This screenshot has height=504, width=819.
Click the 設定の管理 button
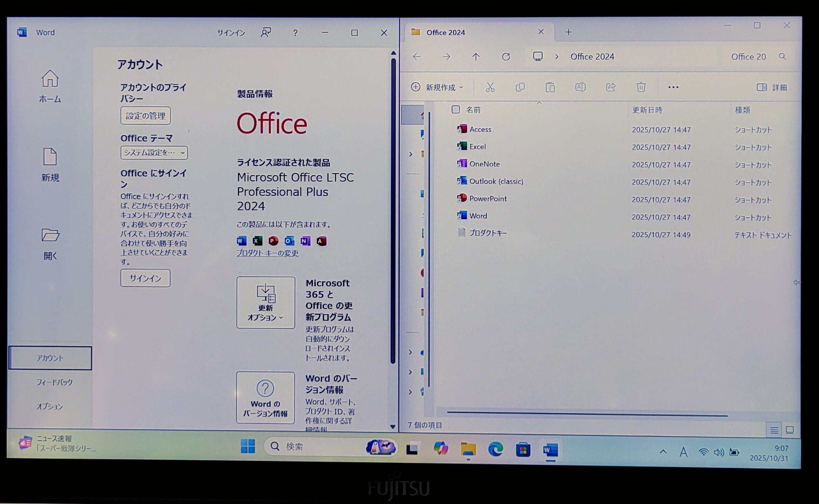145,116
